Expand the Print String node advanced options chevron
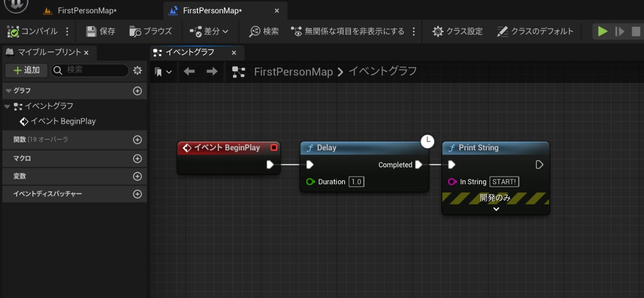Image resolution: width=644 pixels, height=298 pixels. pos(495,208)
